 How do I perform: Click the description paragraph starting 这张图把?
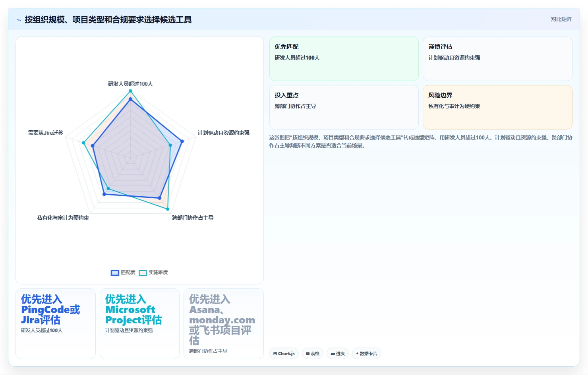[421, 141]
